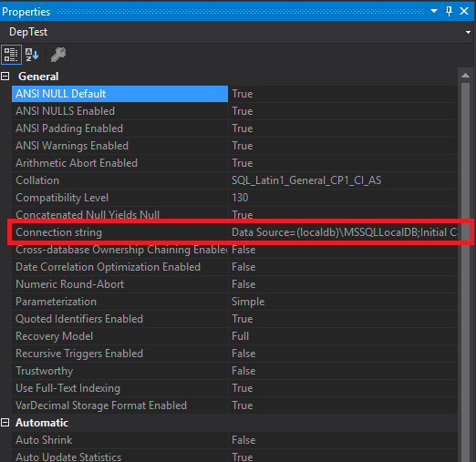
Task: Select Use Full-Text Indexing property
Action: pyautogui.click(x=119, y=388)
